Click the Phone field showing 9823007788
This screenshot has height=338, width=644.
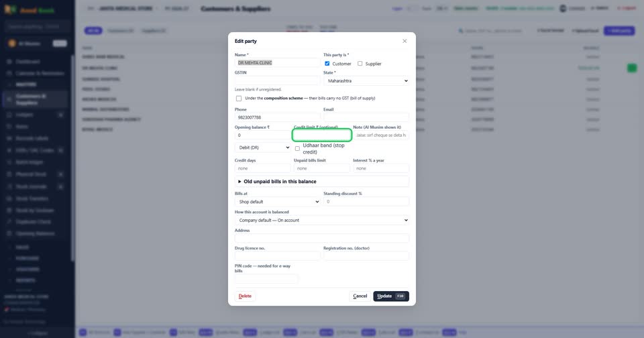point(277,117)
